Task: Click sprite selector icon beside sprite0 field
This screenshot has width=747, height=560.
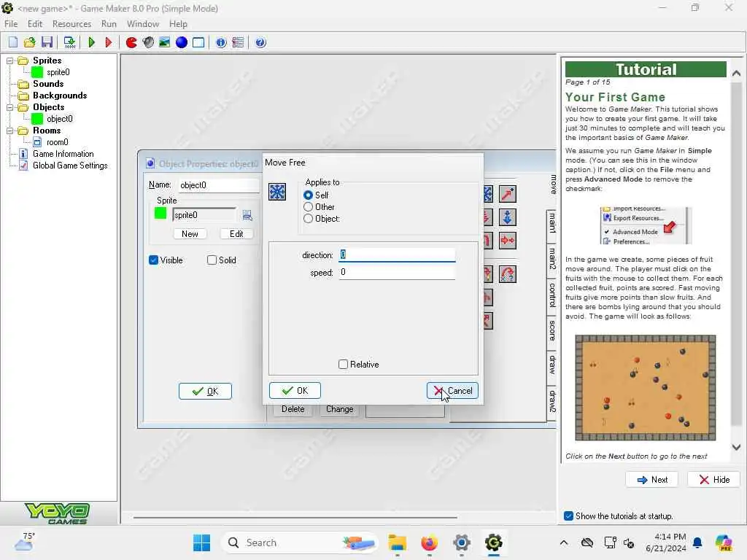Action: tap(247, 215)
